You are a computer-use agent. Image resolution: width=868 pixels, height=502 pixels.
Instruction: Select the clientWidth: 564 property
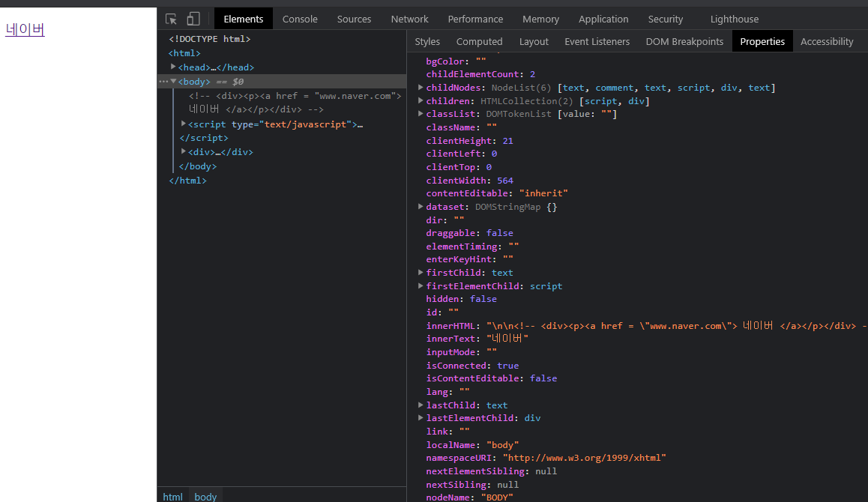469,181
